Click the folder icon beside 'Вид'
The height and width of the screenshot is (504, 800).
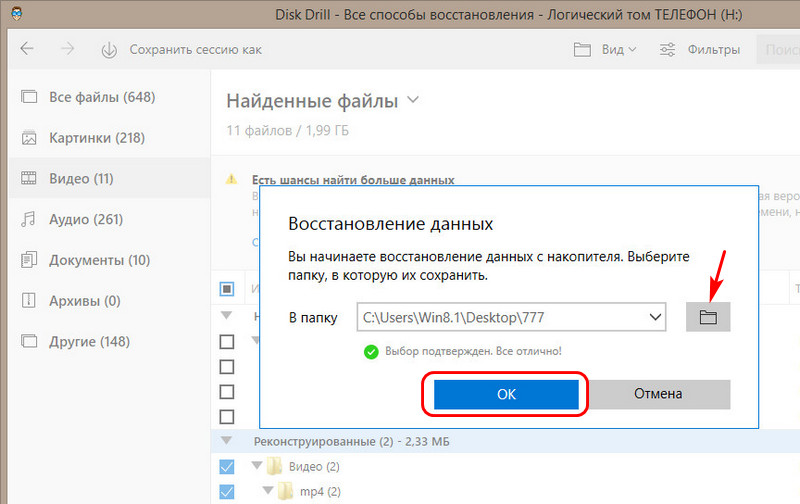[582, 49]
